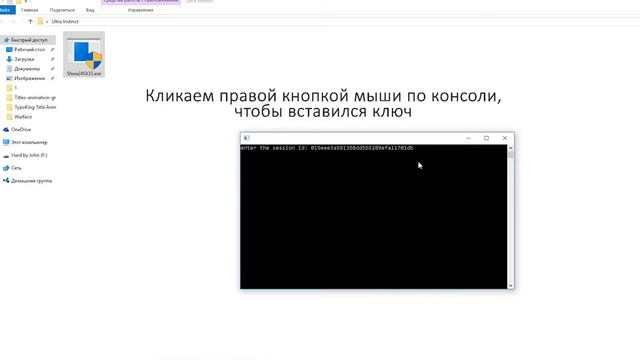This screenshot has width=640, height=360.
Task: Click the Домашняя группа homegroup icon
Action: 6,181
